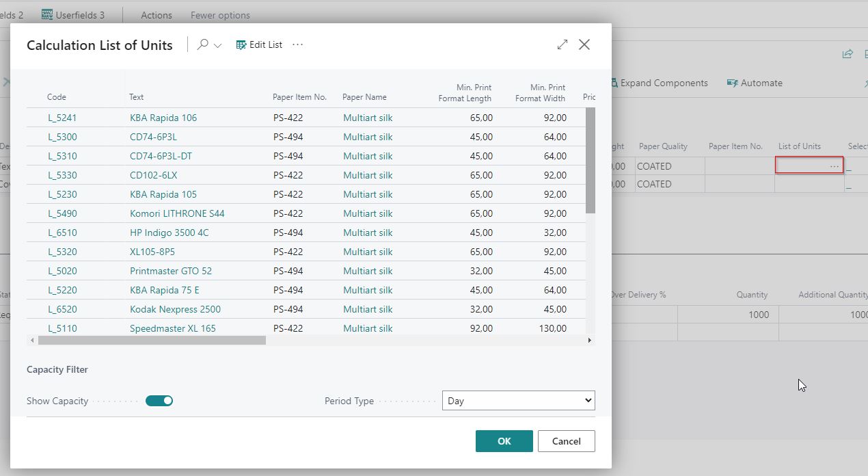Click the List of Units column header

coord(800,146)
